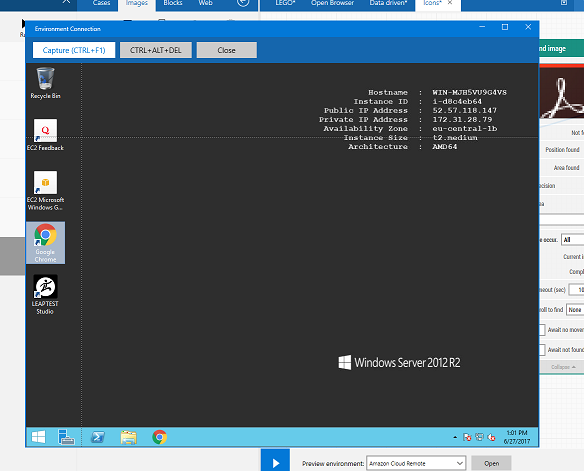
Task: Launch PowerShell from the remote taskbar
Action: point(98,437)
